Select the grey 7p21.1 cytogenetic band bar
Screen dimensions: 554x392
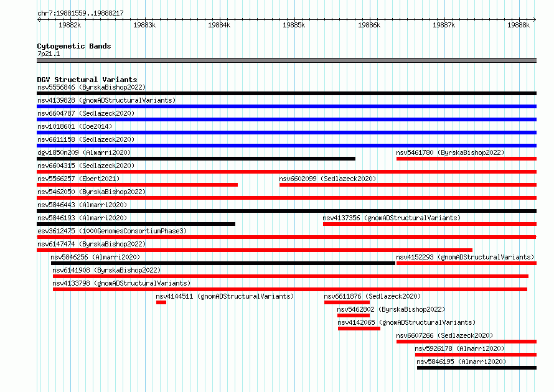(286, 60)
